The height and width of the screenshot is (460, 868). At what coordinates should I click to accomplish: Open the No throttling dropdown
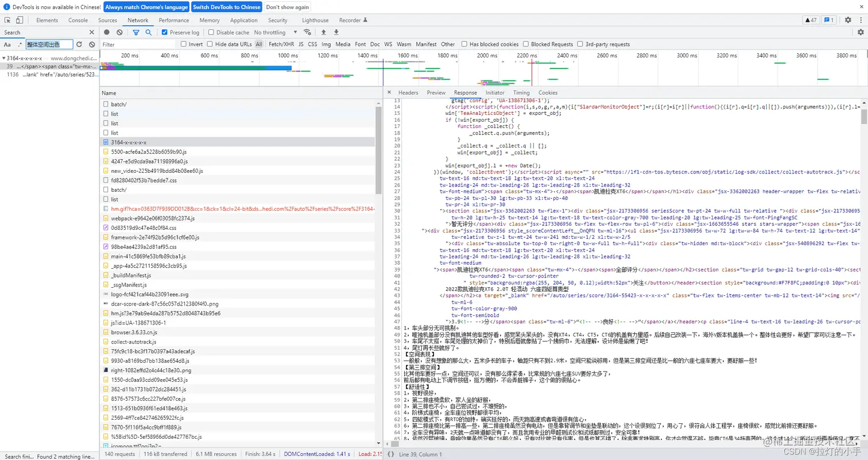point(276,33)
